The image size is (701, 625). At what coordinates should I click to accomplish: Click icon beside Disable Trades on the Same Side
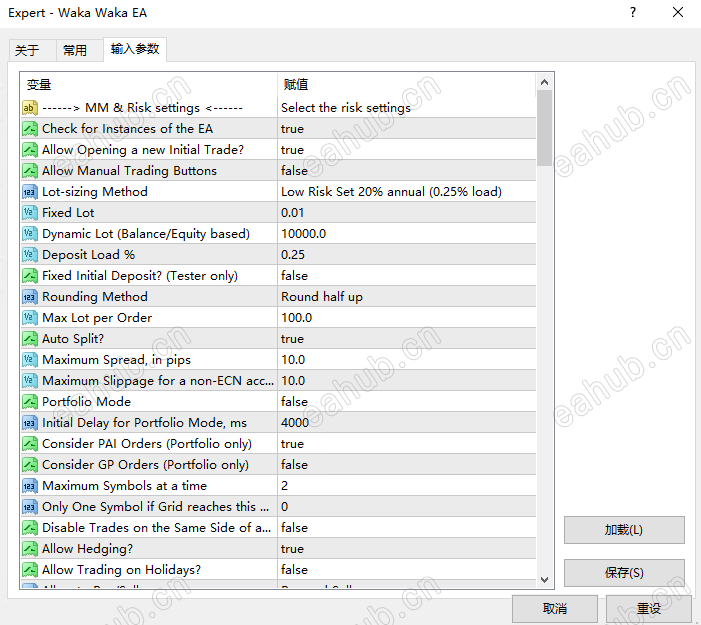[x=30, y=528]
